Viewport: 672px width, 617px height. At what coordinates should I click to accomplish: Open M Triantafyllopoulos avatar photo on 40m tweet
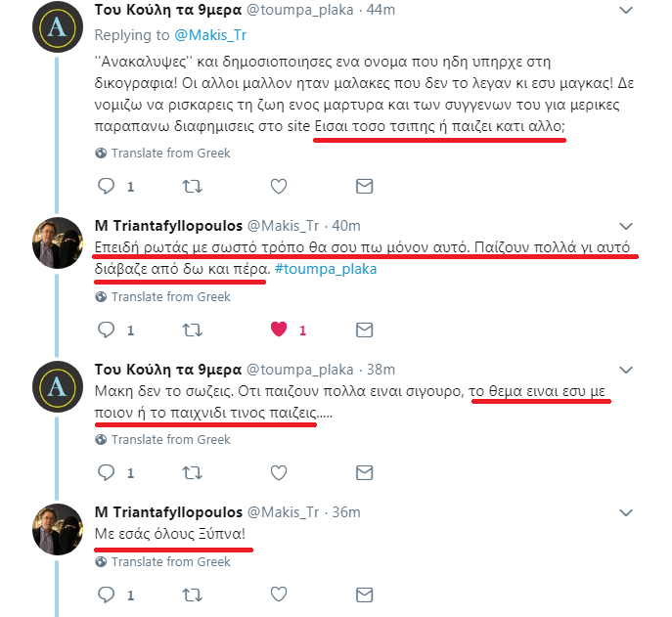[x=58, y=243]
